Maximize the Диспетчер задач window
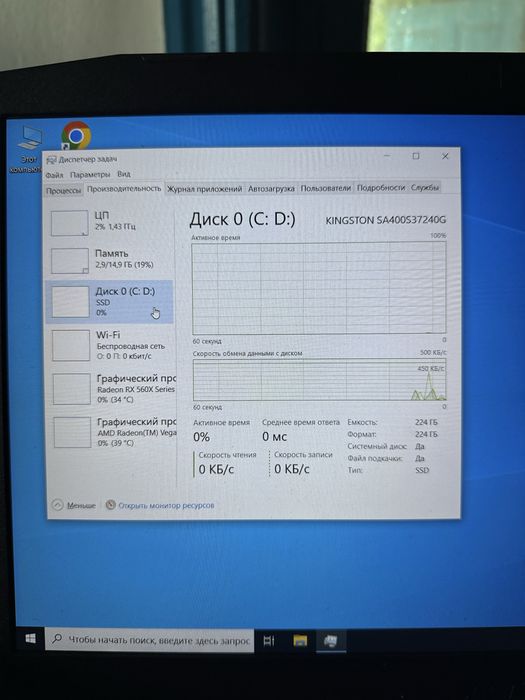 click(x=416, y=156)
